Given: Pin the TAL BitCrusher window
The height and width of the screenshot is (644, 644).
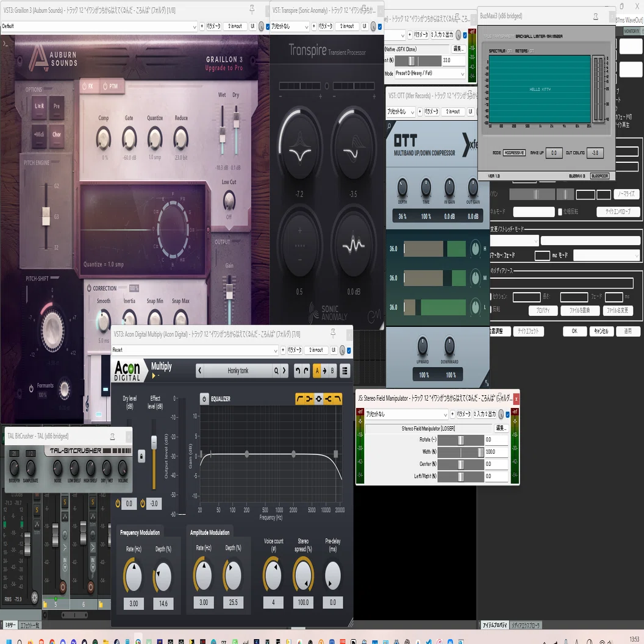Looking at the screenshot, I should click(112, 436).
